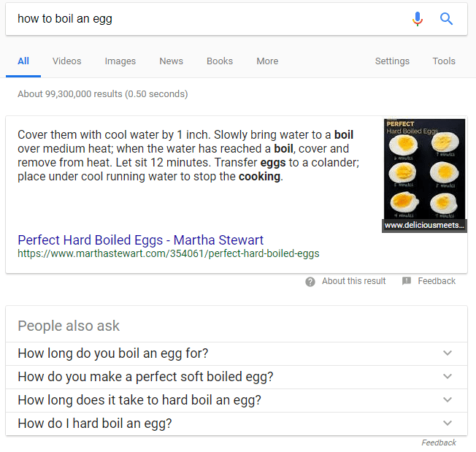This screenshot has width=476, height=452.
Task: Click the feedback flag icon
Action: 407,281
